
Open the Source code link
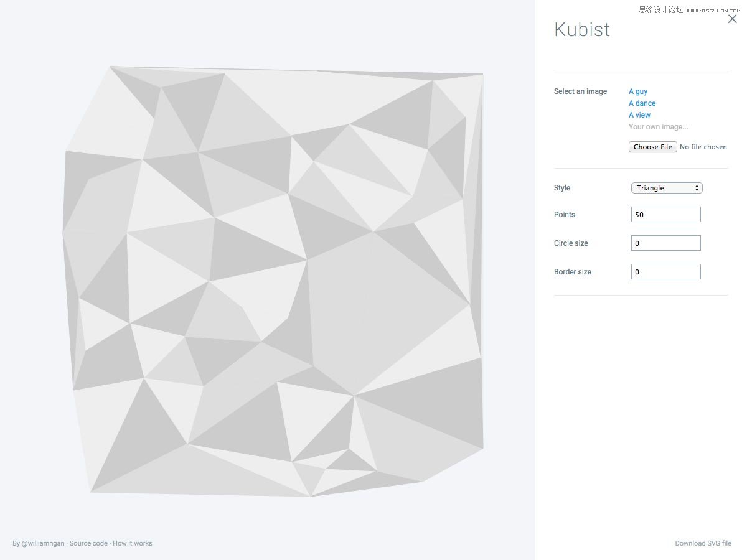[88, 543]
